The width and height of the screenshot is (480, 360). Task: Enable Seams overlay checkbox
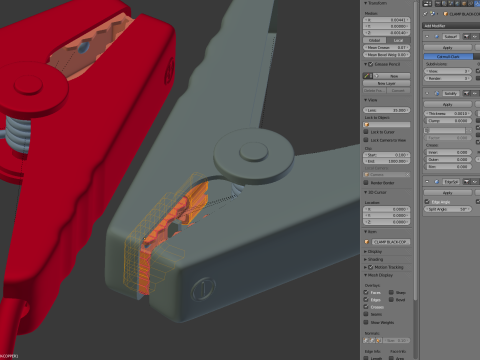coord(366,314)
